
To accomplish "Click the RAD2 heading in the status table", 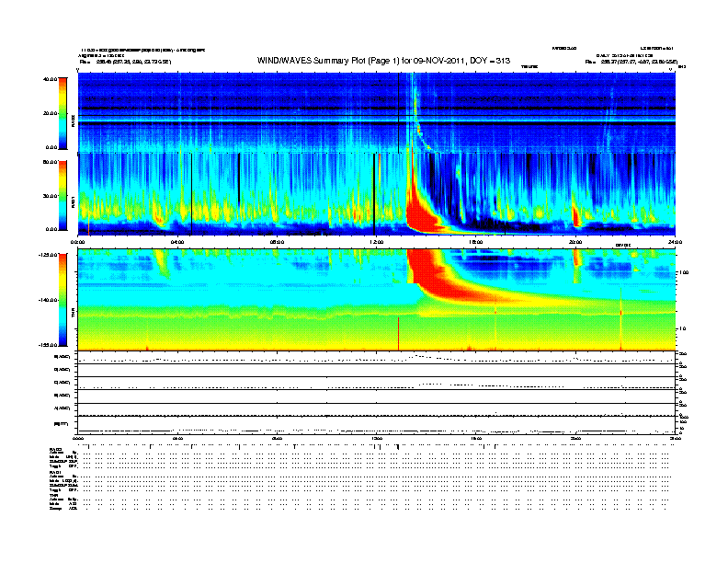I will click(x=55, y=450).
